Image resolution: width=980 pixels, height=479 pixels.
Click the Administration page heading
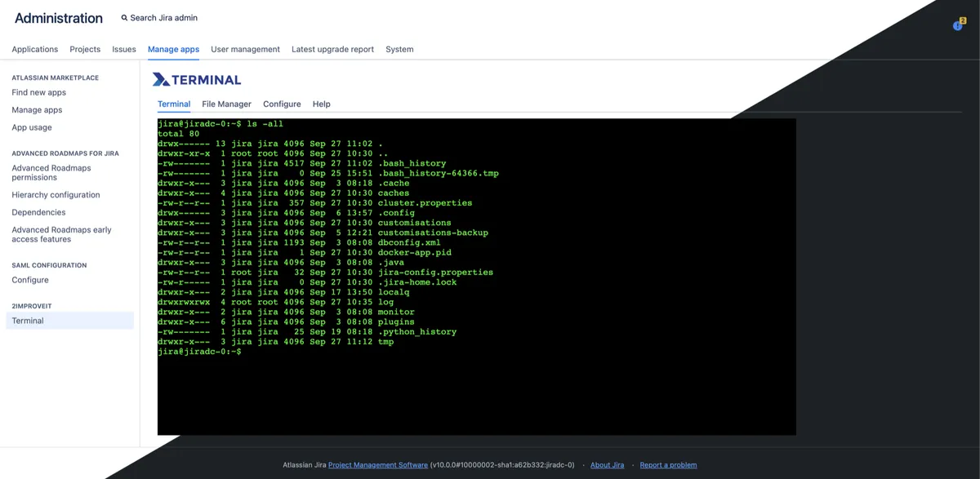click(59, 18)
